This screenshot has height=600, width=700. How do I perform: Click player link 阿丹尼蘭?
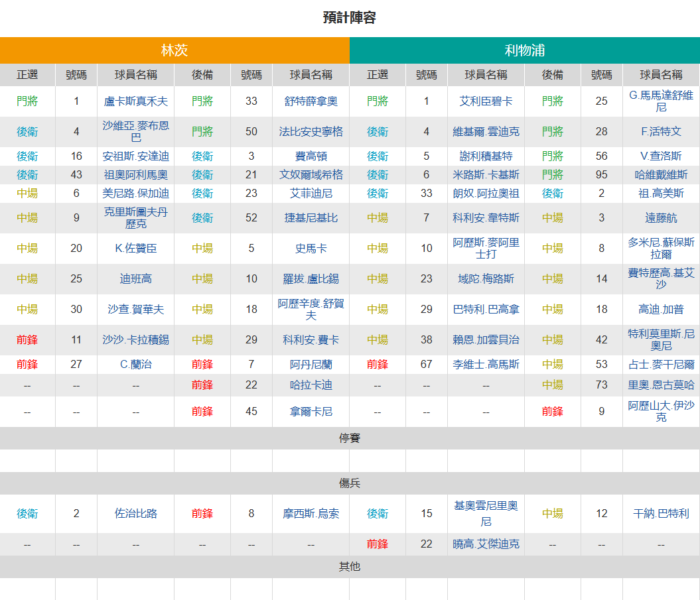click(311, 365)
